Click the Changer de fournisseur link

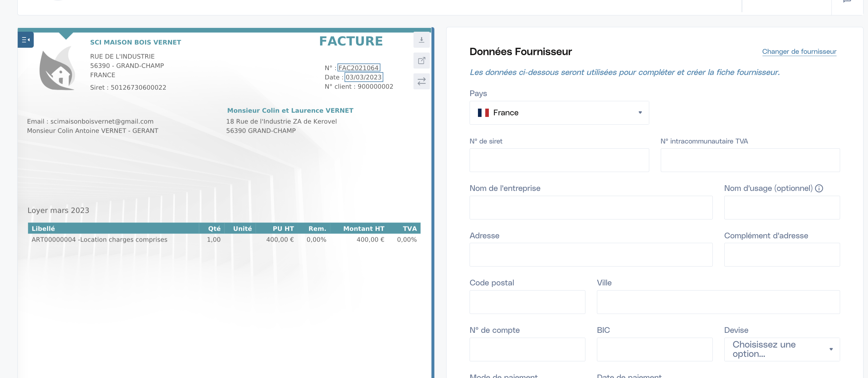tap(799, 52)
